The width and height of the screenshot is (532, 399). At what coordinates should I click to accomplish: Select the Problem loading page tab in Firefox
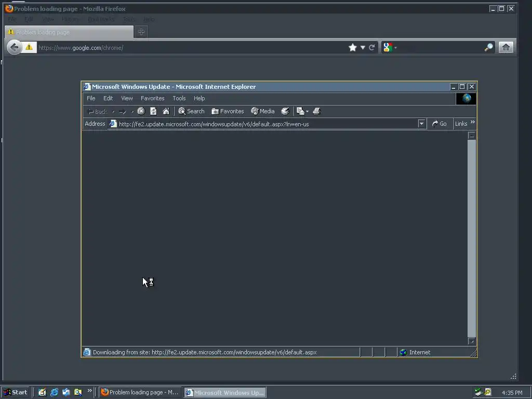(x=69, y=32)
